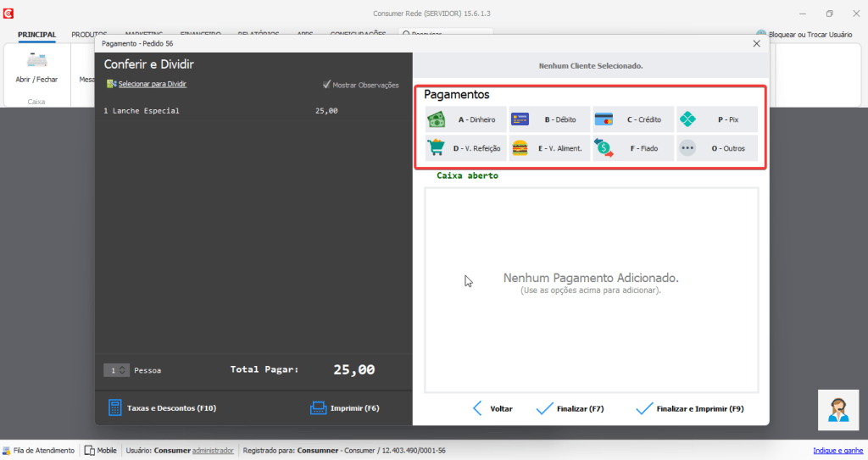Open the support attendant chat icon

[837, 409]
